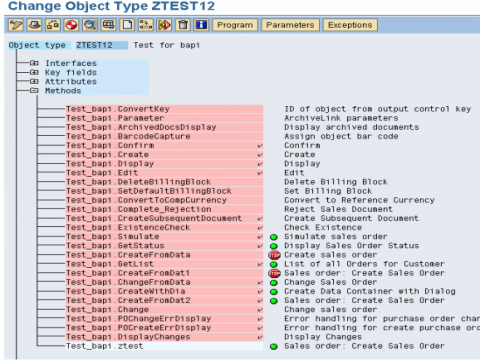This screenshot has width=480, height=360.
Task: Click green status dot for Simulate sales order
Action: pyautogui.click(x=274, y=237)
